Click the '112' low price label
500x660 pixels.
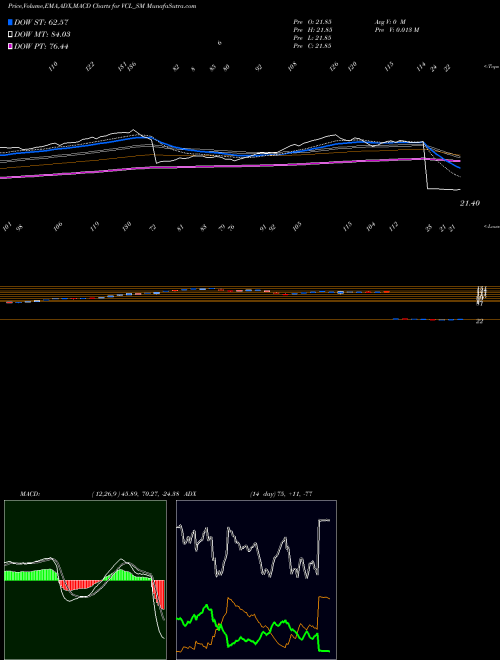pos(394,226)
